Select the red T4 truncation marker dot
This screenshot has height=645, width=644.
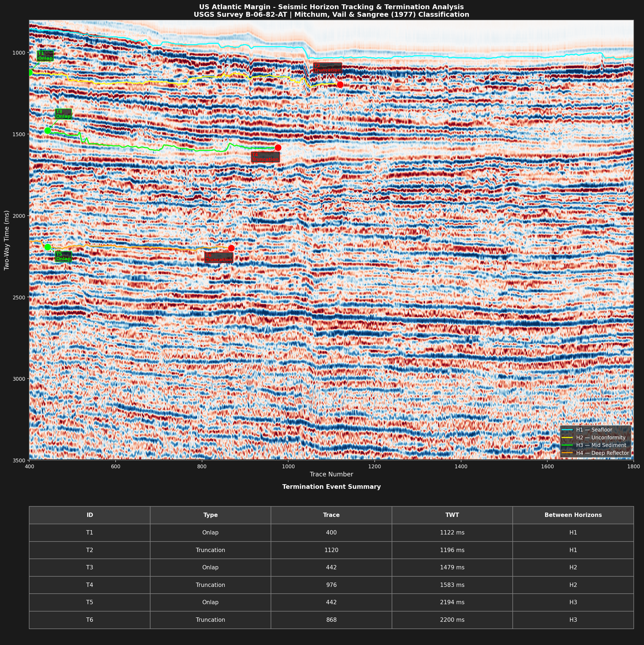click(x=278, y=148)
